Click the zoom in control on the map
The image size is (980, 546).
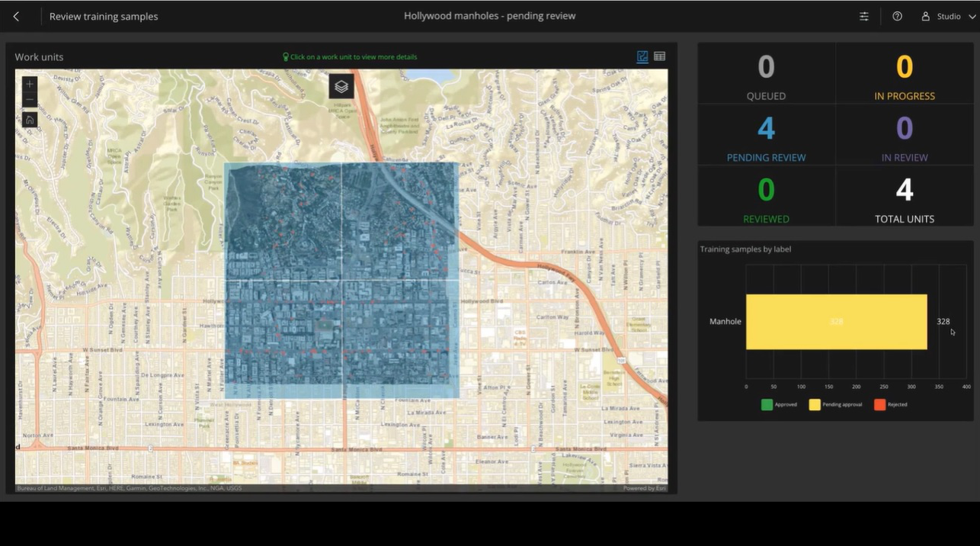coord(29,84)
